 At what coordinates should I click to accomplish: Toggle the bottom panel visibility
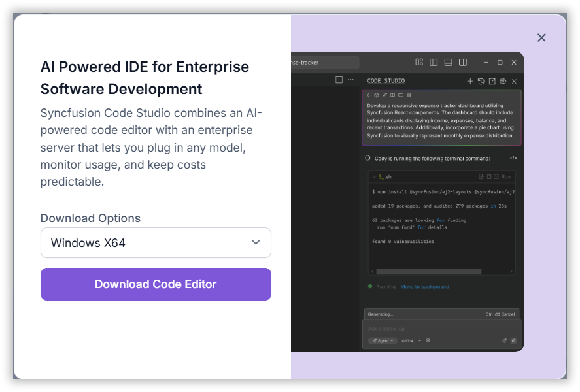click(448, 63)
